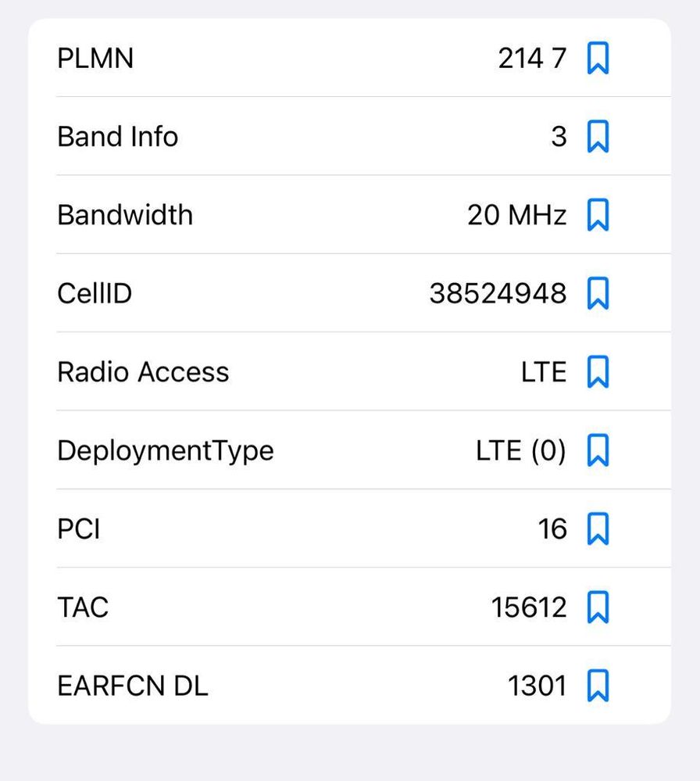
Task: Bookmark the PLMN row
Action: click(x=598, y=59)
